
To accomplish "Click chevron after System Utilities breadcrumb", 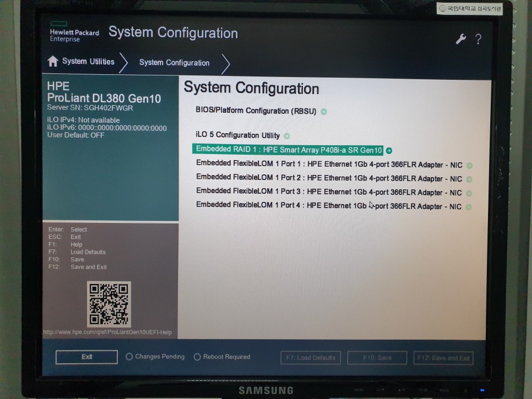I will [123, 62].
